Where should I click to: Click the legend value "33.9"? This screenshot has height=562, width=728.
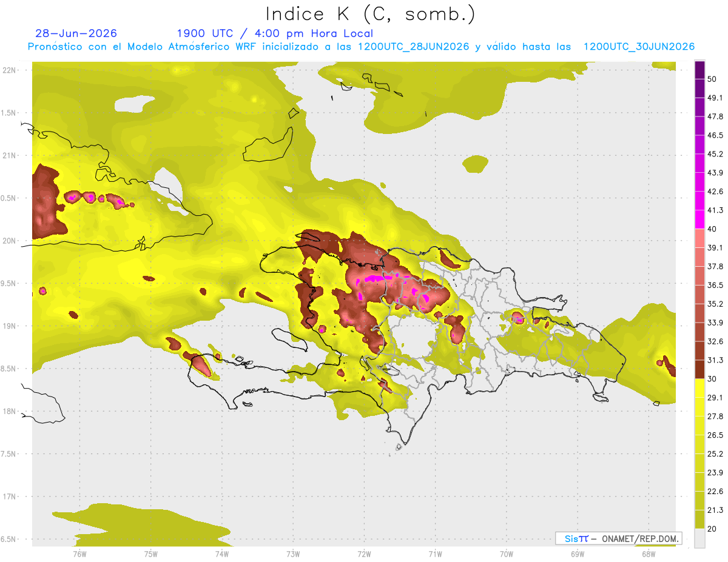click(716, 323)
